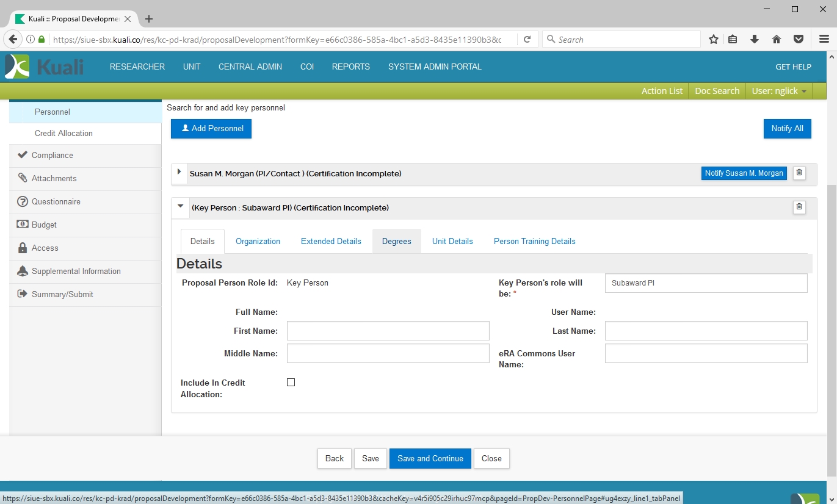Open the User: nglick dropdown
The width and height of the screenshot is (837, 504).
click(779, 91)
